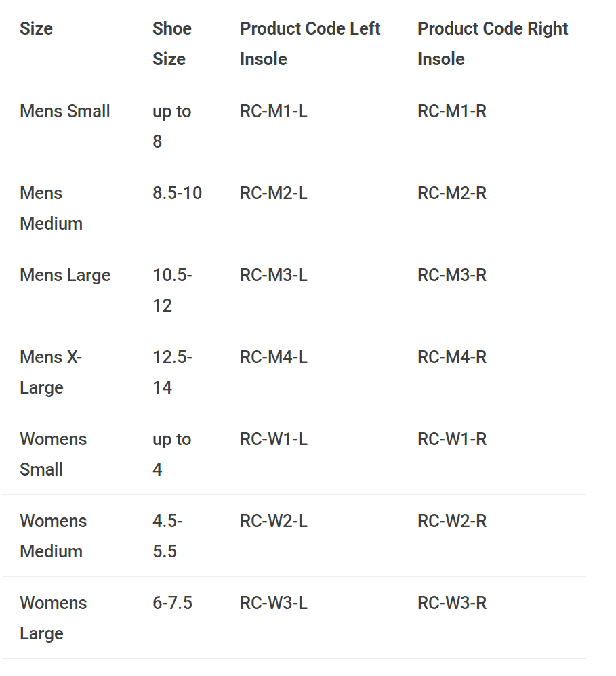The image size is (616, 676).
Task: Click the Size column header
Action: point(36,29)
